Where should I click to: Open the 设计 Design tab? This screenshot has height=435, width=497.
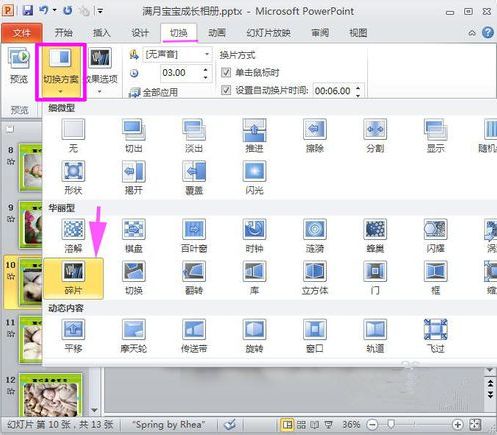pyautogui.click(x=140, y=33)
